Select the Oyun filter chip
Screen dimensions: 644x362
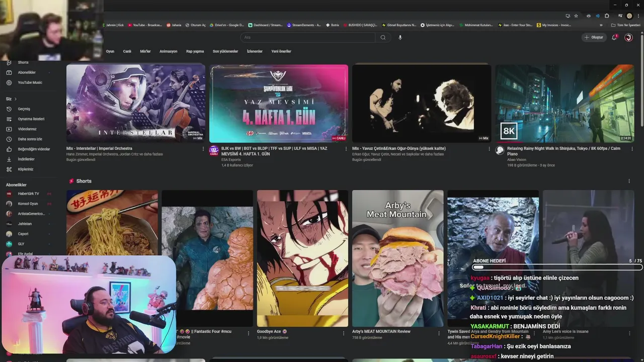coord(110,51)
